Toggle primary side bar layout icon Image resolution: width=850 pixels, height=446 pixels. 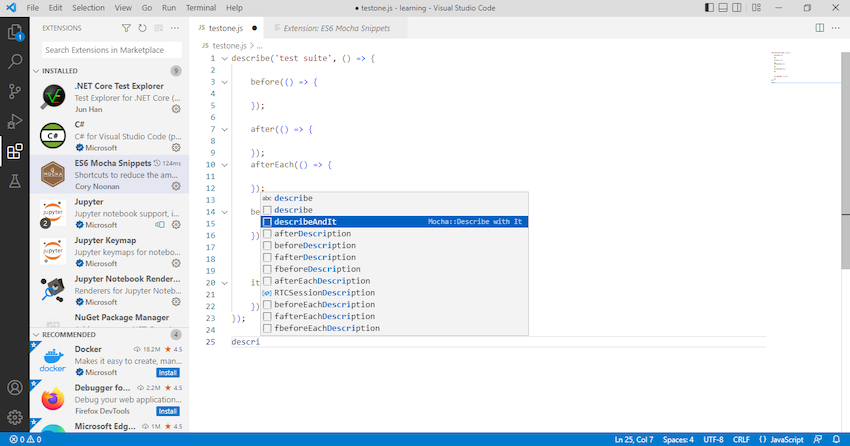tap(709, 8)
